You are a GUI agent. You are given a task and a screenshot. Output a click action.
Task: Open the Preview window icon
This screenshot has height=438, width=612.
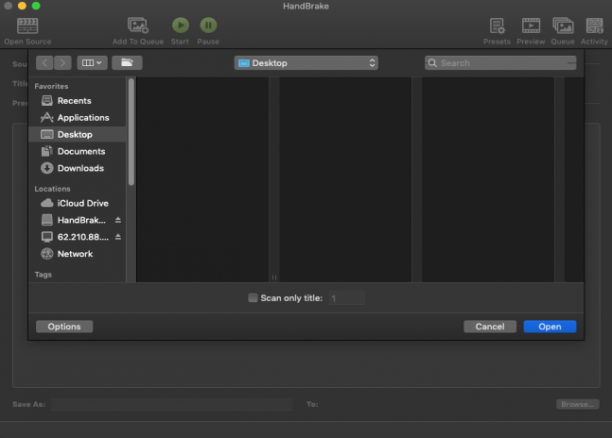(531, 26)
